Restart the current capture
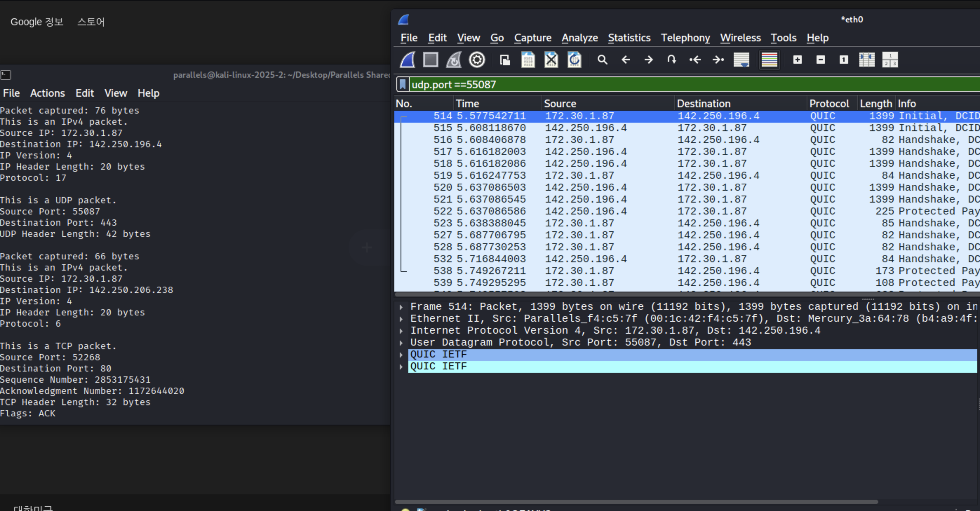Image resolution: width=980 pixels, height=511 pixels. click(x=454, y=60)
